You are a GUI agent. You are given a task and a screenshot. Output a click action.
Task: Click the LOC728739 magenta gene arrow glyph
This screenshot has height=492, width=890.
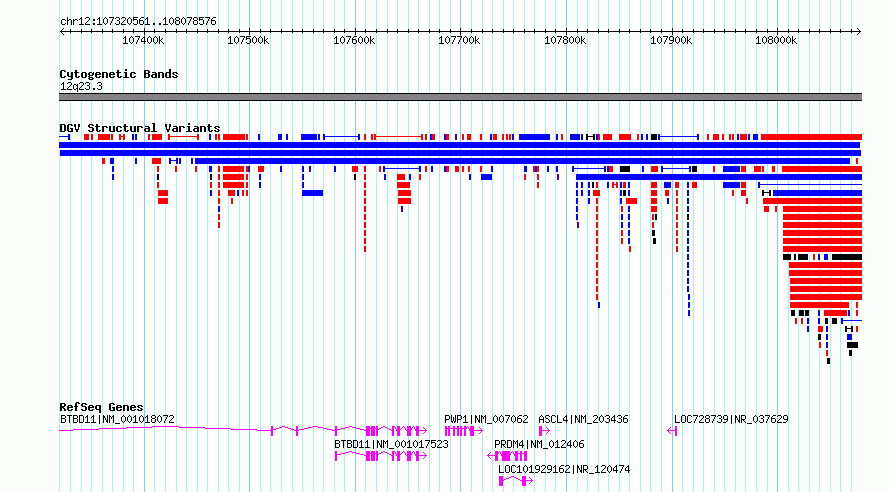[x=672, y=431]
